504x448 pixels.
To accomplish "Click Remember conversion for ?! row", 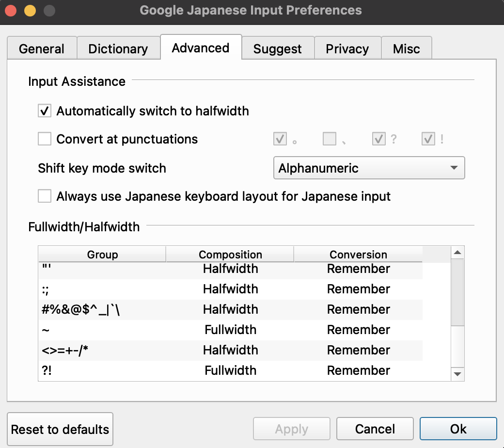I will pyautogui.click(x=359, y=370).
